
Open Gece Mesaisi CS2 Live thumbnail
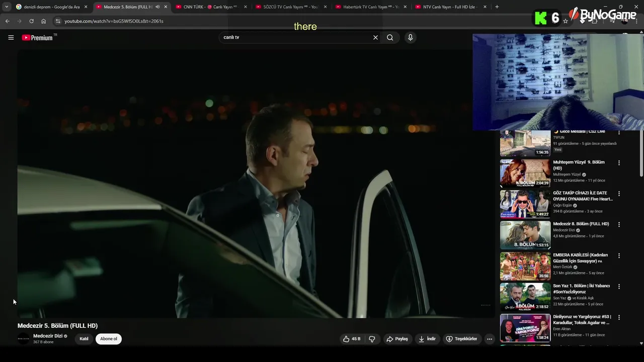pyautogui.click(x=525, y=143)
